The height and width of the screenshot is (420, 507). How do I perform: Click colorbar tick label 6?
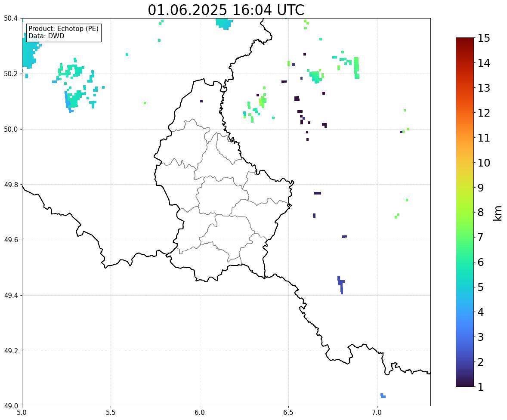point(481,262)
